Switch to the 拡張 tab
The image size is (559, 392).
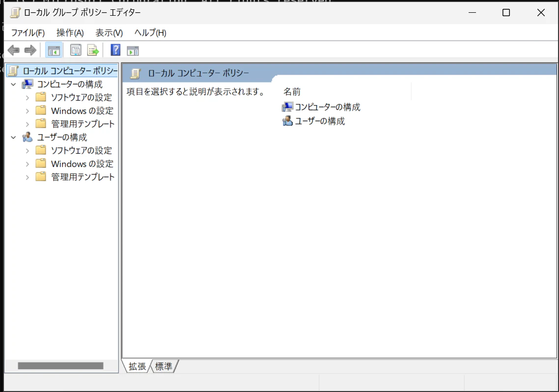(137, 366)
